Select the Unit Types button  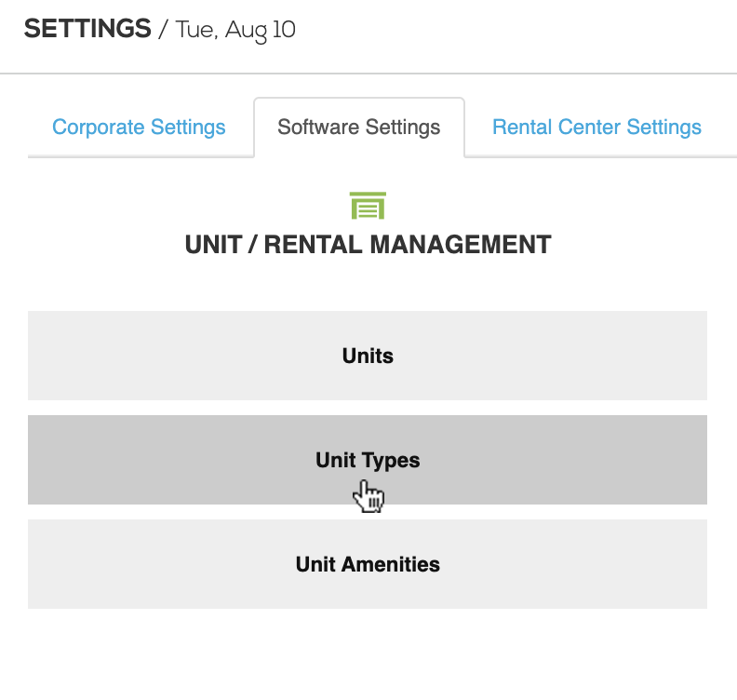pos(368,460)
